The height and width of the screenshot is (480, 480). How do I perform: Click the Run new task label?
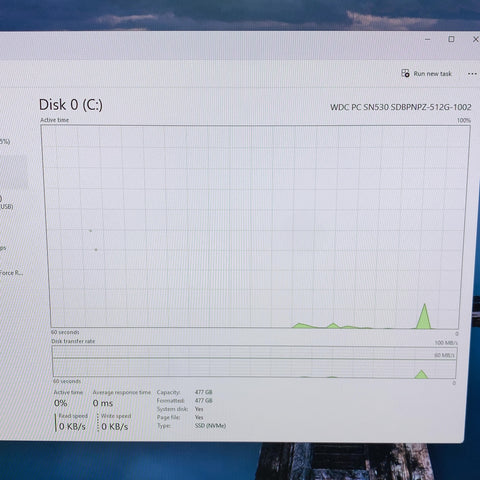pyautogui.click(x=432, y=74)
